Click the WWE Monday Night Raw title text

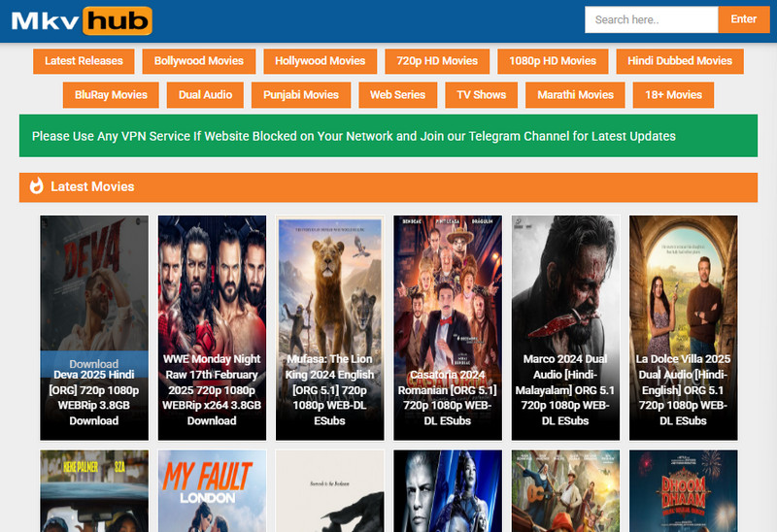pos(212,390)
